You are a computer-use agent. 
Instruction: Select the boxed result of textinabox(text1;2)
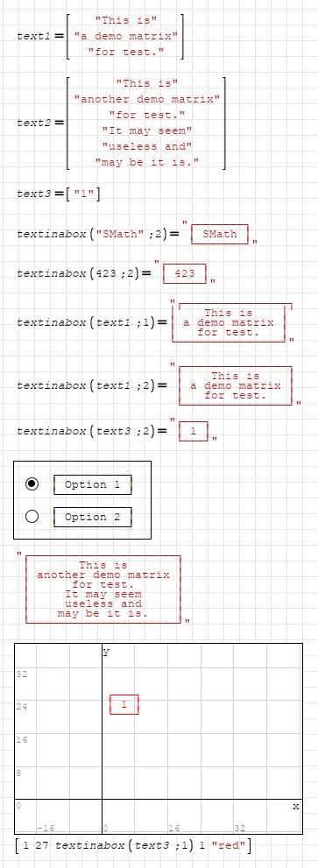[x=236, y=386]
